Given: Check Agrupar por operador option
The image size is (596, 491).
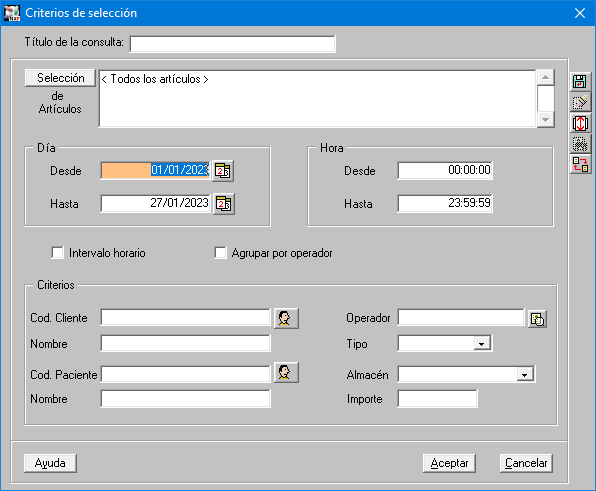Looking at the screenshot, I should (220, 253).
